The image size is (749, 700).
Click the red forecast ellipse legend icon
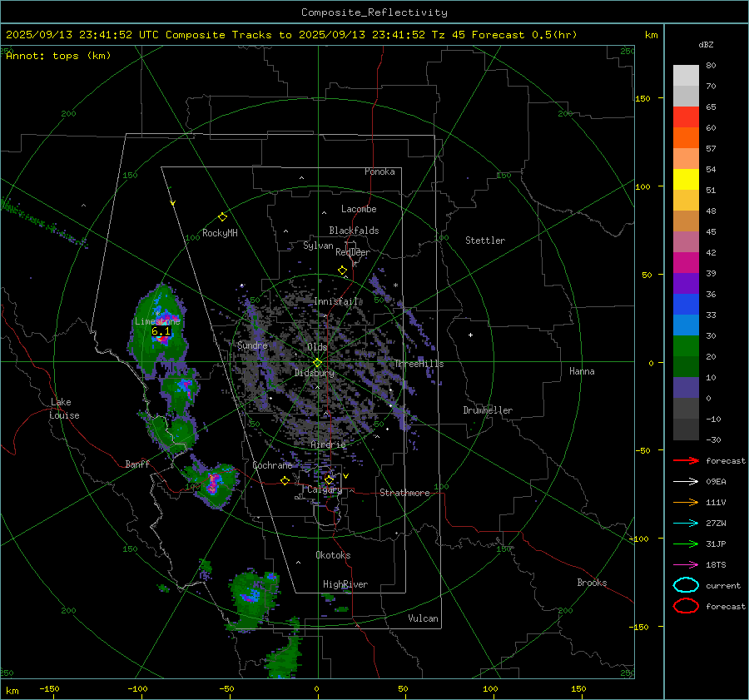686,606
